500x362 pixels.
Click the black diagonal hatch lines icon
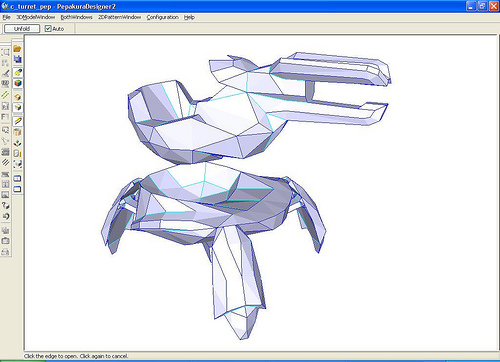pos(5,162)
